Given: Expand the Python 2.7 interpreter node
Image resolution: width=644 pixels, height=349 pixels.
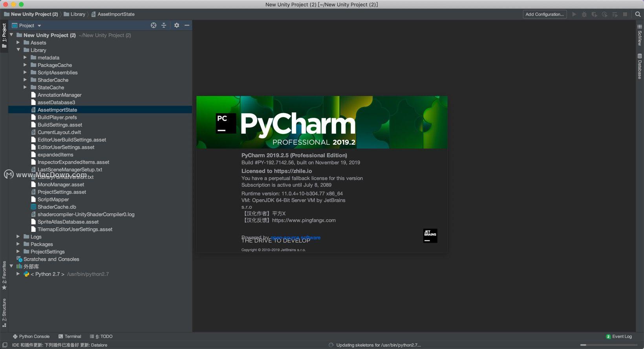Looking at the screenshot, I should [18, 274].
